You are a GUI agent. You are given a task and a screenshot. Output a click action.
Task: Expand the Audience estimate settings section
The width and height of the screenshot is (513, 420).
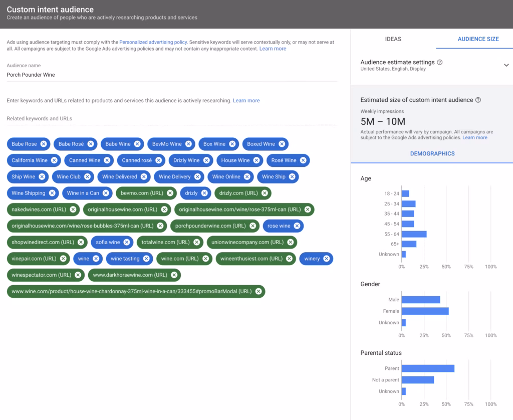(506, 65)
